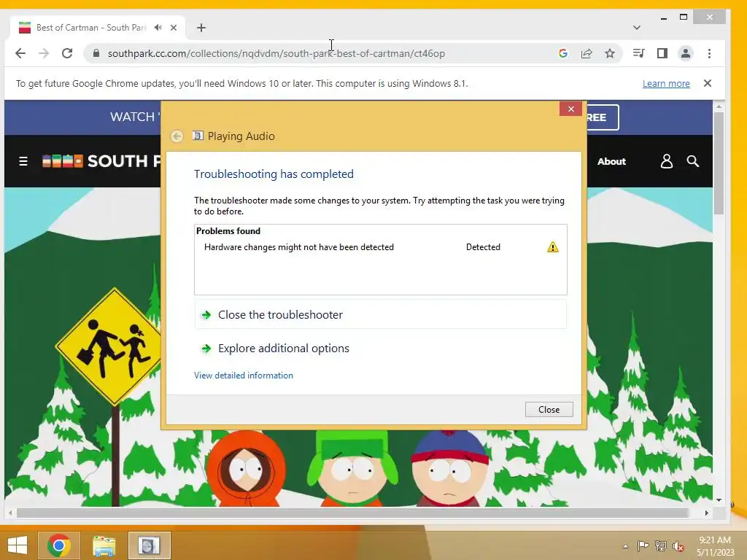The width and height of the screenshot is (747, 560).
Task: Open a new tab with the plus button
Action: [x=201, y=28]
